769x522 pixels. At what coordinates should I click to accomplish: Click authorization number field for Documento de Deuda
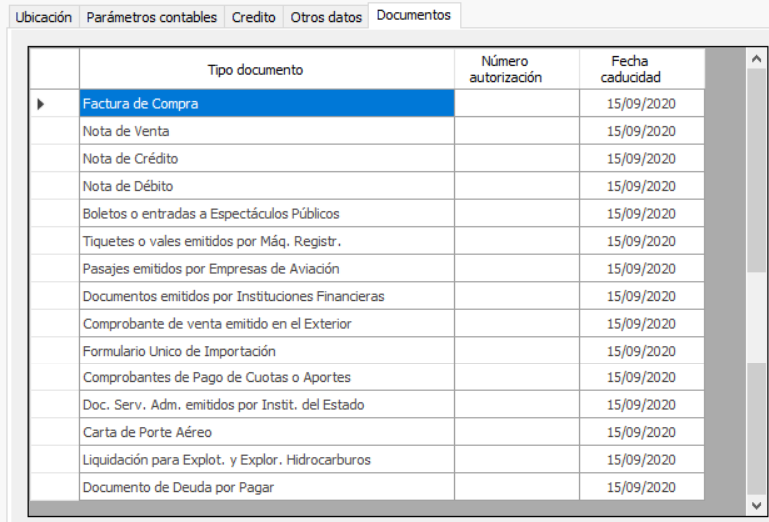pos(517,488)
